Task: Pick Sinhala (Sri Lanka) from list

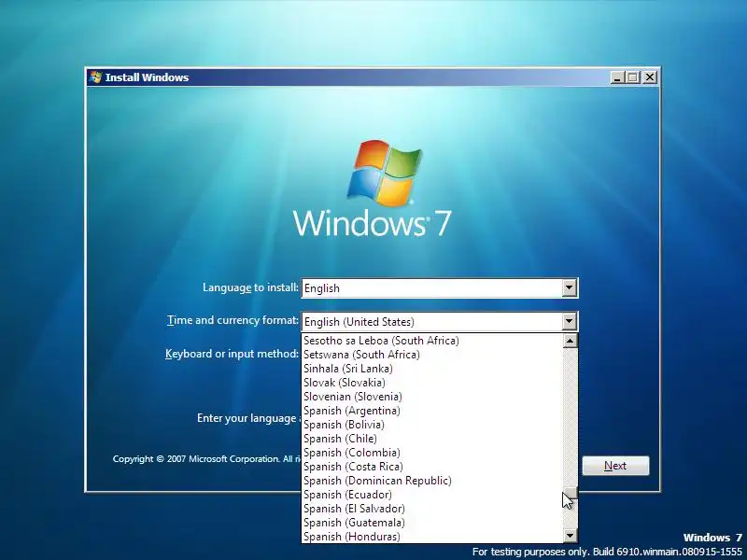Action: tap(432, 369)
